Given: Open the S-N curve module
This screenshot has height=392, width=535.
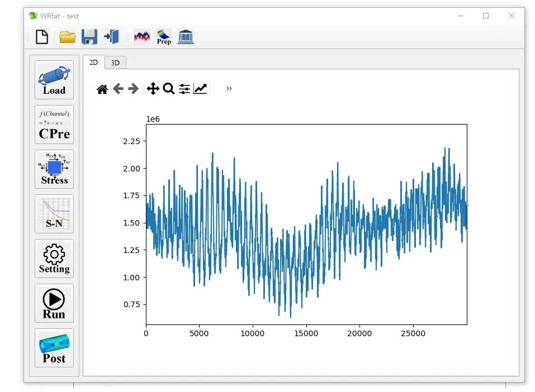Looking at the screenshot, I should click(54, 214).
